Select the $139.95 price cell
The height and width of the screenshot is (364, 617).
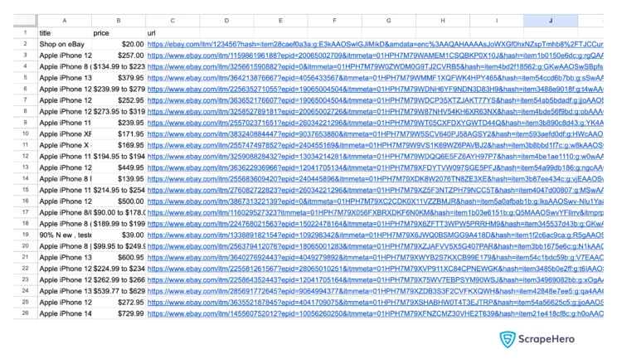click(x=119, y=179)
